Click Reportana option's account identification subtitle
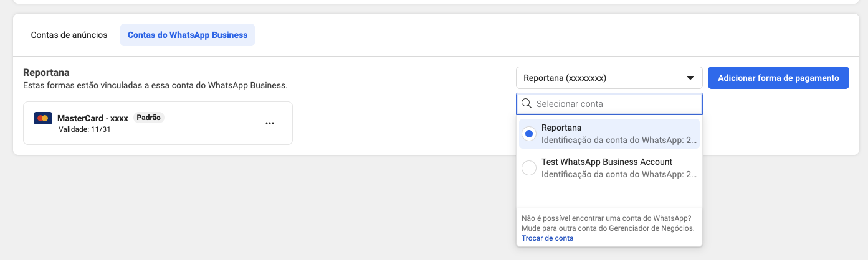Screen dimensions: 868x260 click(x=619, y=140)
